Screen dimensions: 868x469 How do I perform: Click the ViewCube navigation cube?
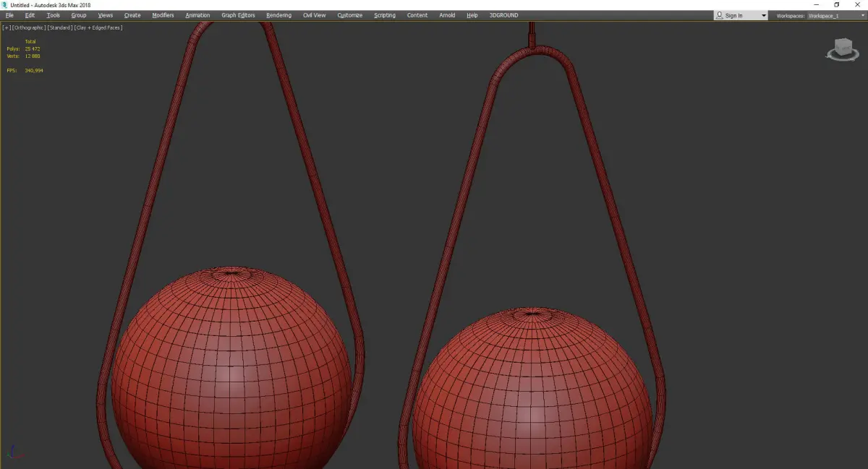point(843,48)
